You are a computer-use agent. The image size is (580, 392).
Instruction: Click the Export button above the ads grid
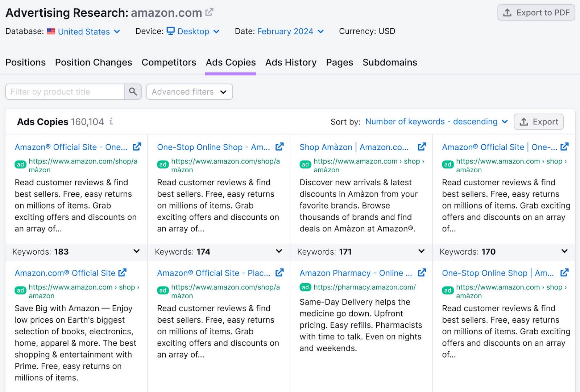539,122
